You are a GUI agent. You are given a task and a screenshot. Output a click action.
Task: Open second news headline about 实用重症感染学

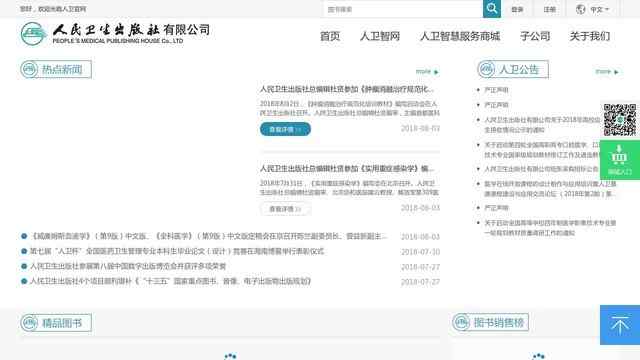[347, 169]
